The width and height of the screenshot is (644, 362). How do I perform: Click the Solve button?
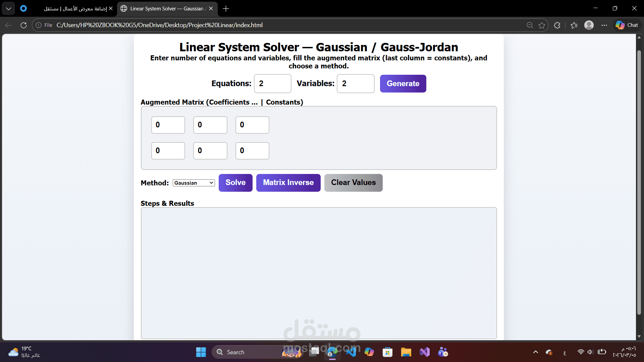pyautogui.click(x=235, y=183)
